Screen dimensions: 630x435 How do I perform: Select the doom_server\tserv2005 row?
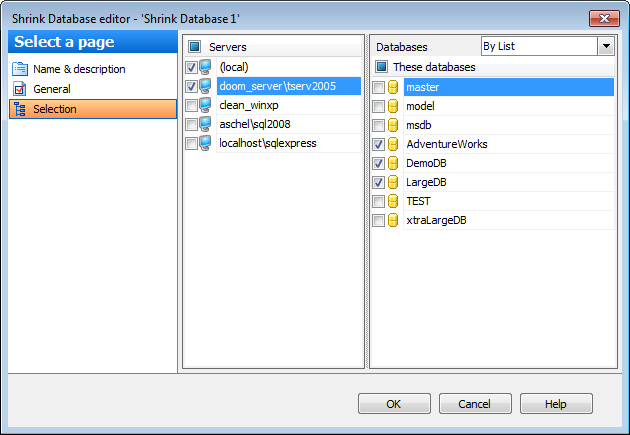[288, 86]
